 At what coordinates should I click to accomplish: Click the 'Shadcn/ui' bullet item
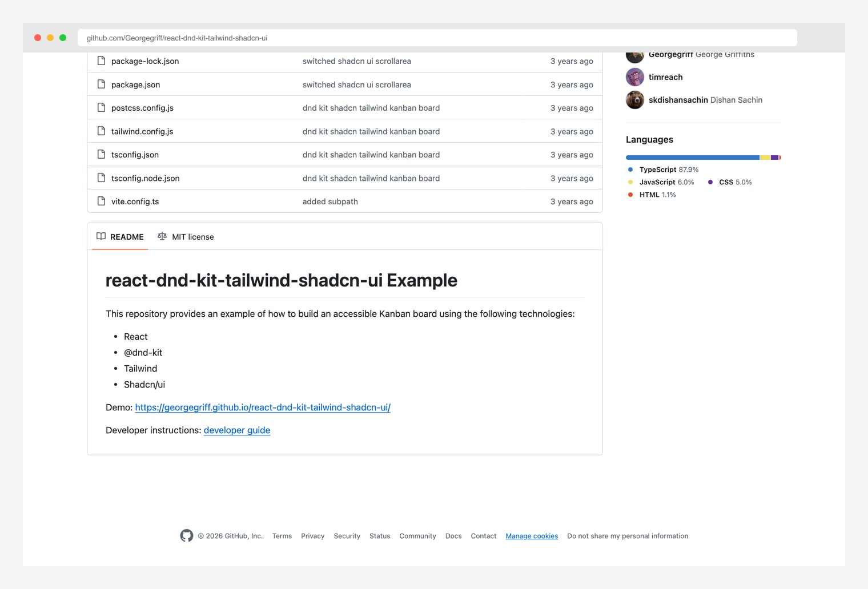[144, 385]
